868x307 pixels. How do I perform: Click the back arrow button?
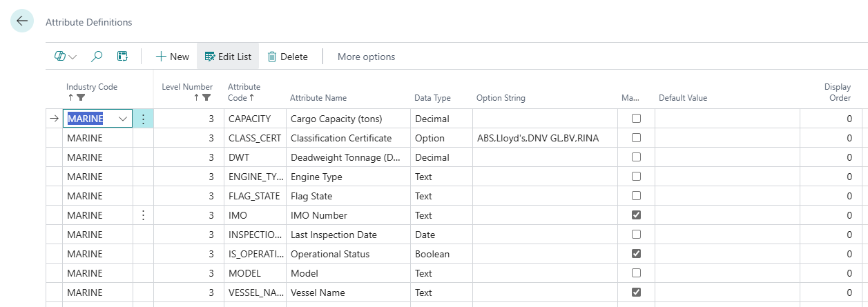pos(22,21)
